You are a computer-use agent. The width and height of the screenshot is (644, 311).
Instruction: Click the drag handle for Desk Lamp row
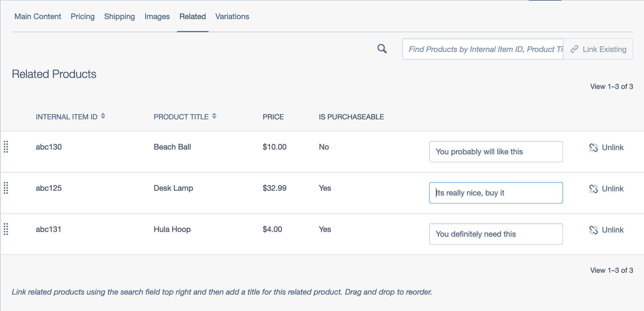coord(6,188)
